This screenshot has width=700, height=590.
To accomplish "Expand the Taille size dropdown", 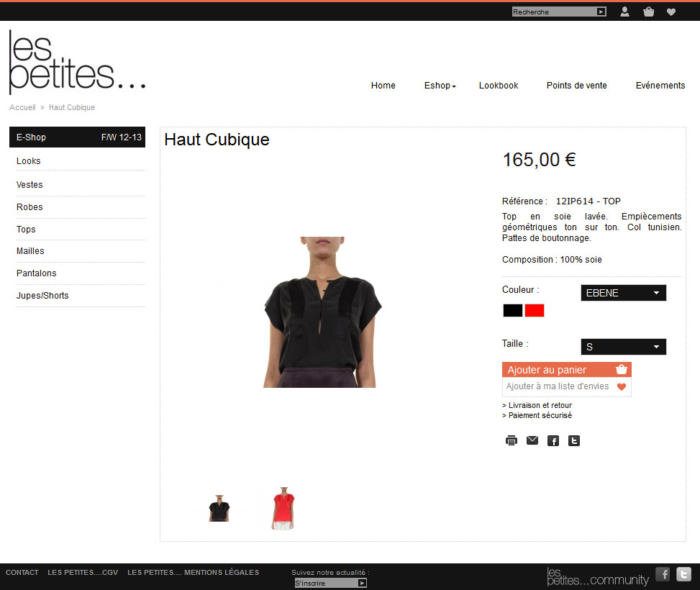I will 623,347.
